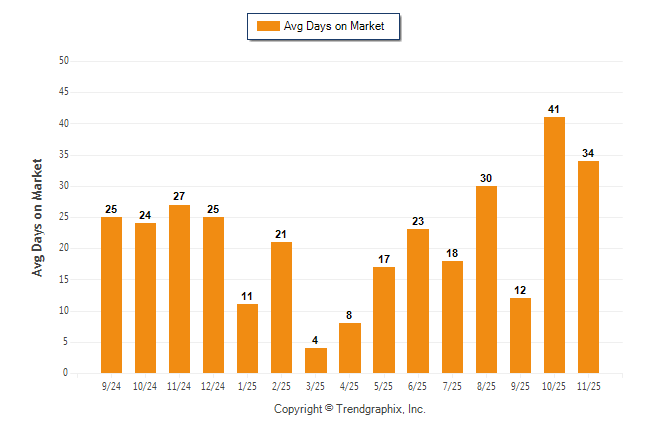Screen dimensions: 646x434
Task: Click the 4/25 bar showing 8
Action: point(350,348)
